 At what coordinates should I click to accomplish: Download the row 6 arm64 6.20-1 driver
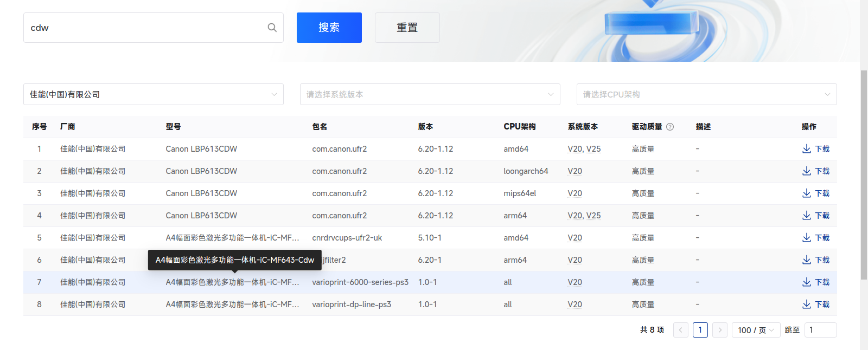click(x=816, y=260)
